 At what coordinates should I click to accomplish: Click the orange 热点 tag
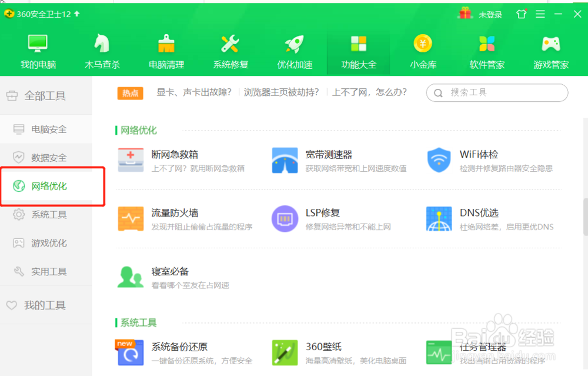(130, 93)
